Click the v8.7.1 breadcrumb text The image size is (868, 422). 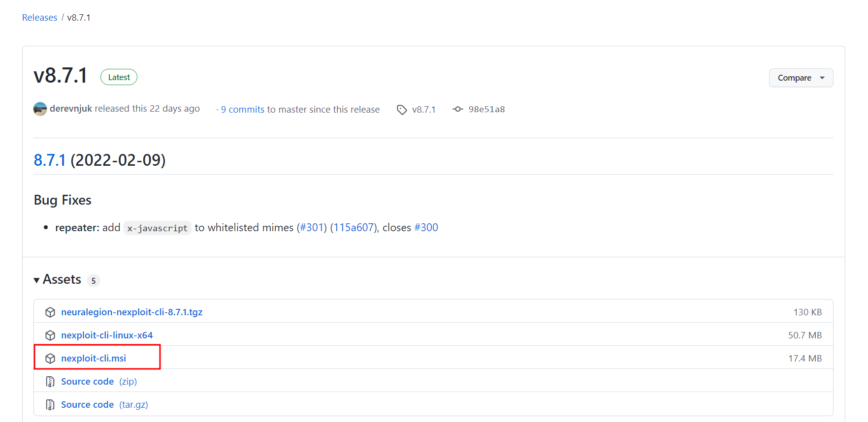tap(79, 18)
